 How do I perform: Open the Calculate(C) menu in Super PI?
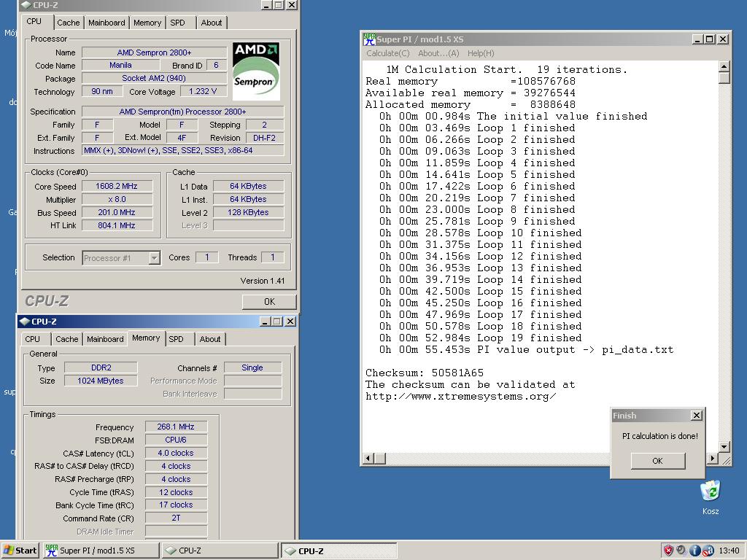[388, 53]
